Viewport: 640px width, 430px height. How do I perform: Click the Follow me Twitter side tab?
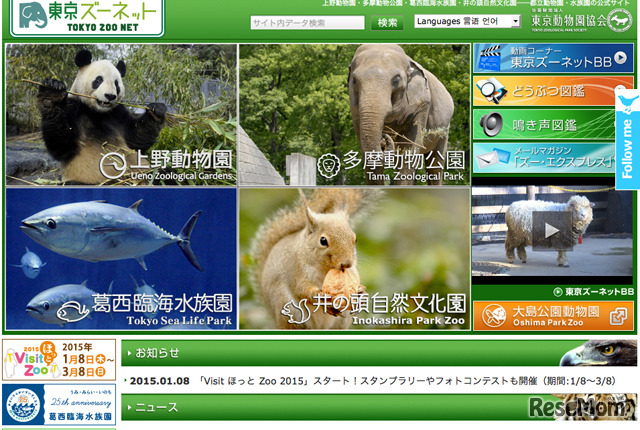pyautogui.click(x=627, y=140)
